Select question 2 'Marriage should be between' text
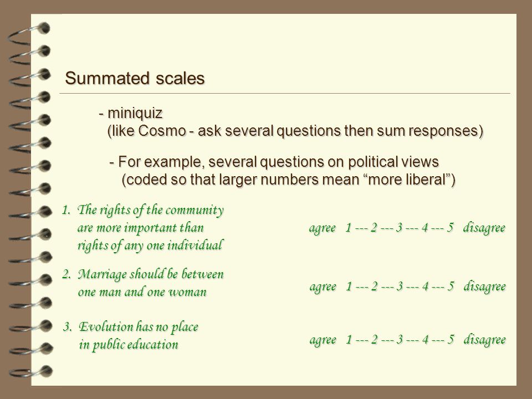Screen dimensions: 532x399 click(143, 283)
